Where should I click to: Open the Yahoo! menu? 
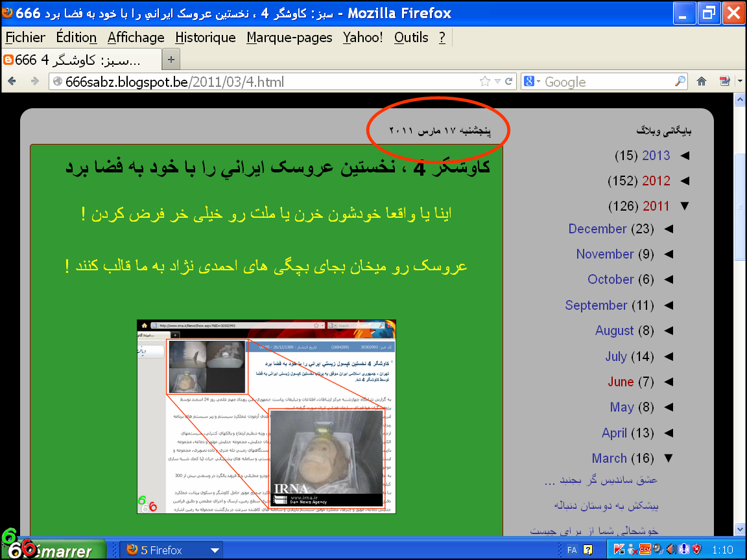click(362, 37)
